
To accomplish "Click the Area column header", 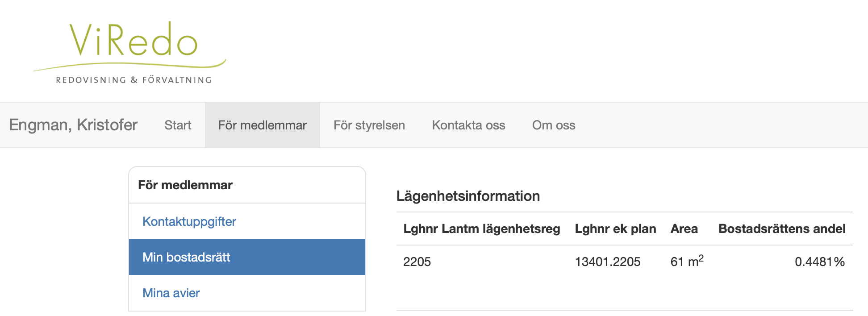I will (x=684, y=229).
